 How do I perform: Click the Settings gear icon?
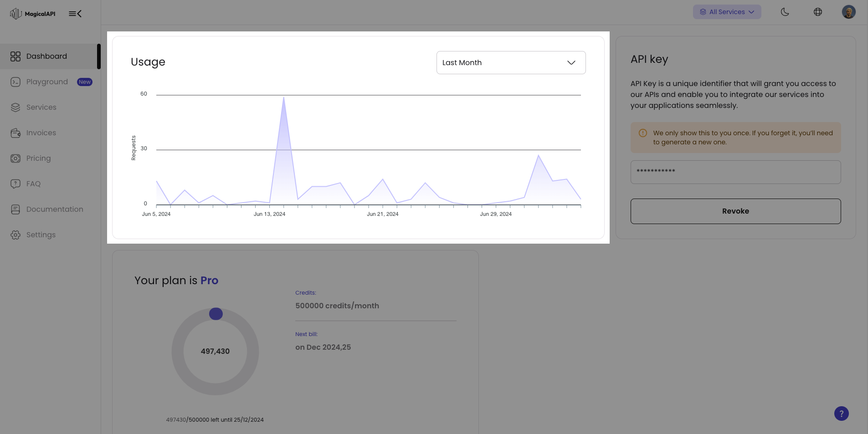pyautogui.click(x=15, y=235)
